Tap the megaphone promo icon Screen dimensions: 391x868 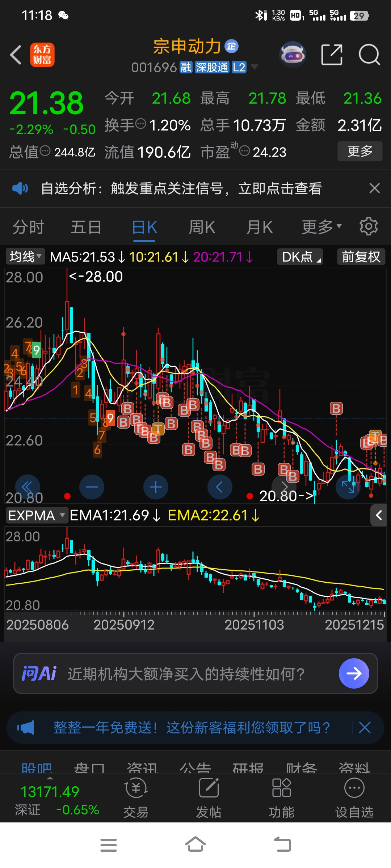click(x=26, y=727)
